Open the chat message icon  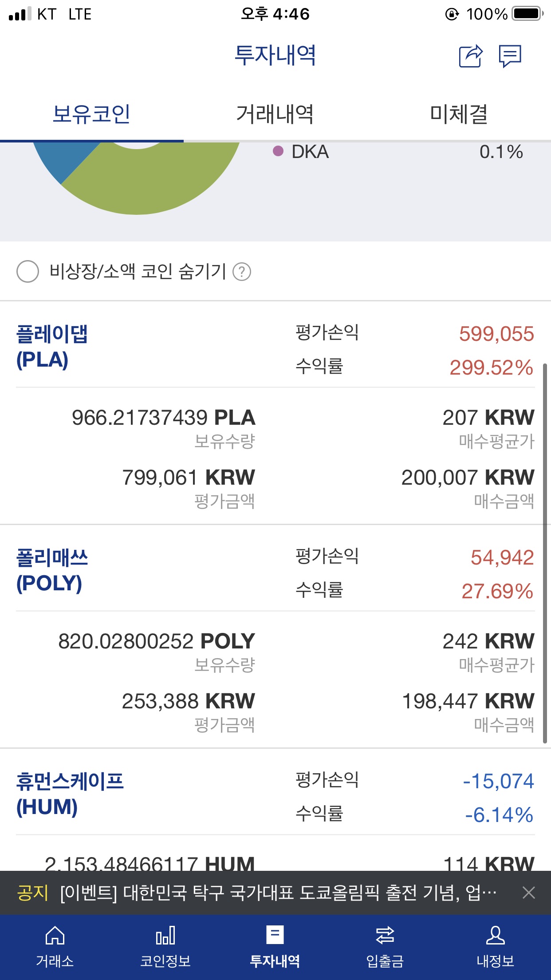tap(510, 56)
